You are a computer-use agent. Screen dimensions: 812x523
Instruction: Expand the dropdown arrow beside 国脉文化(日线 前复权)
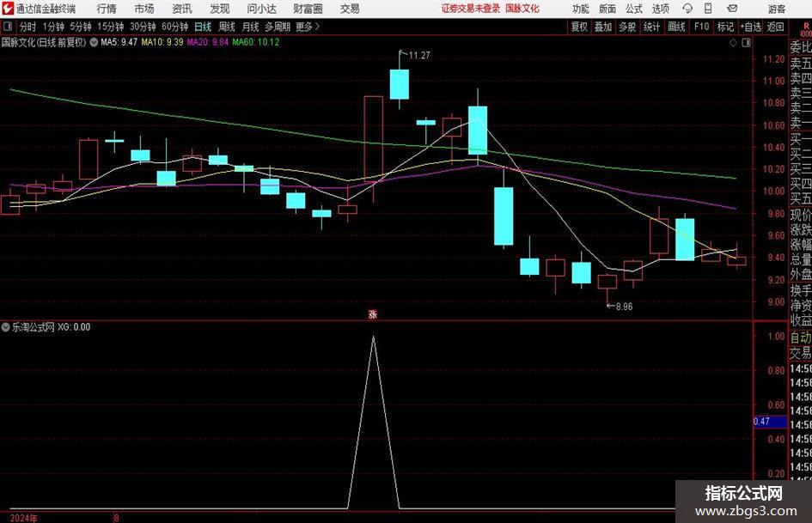pyautogui.click(x=94, y=42)
